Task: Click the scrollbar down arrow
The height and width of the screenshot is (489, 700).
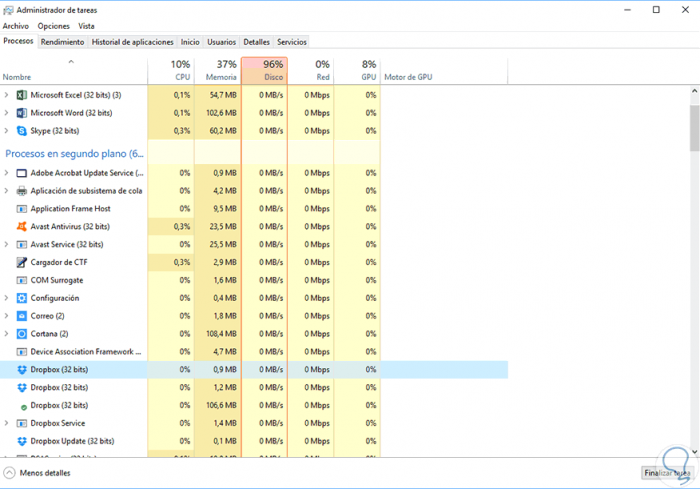Action: pos(695,451)
